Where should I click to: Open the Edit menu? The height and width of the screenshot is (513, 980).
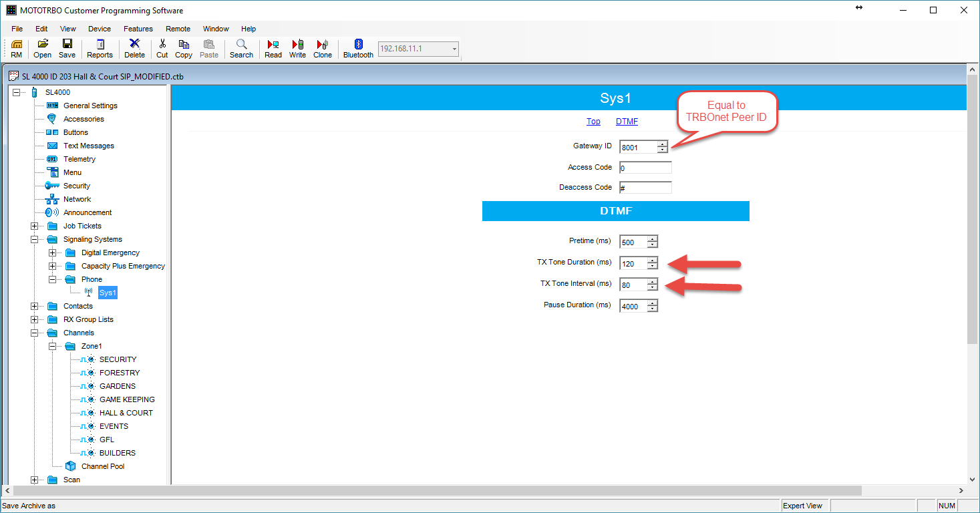(41, 29)
